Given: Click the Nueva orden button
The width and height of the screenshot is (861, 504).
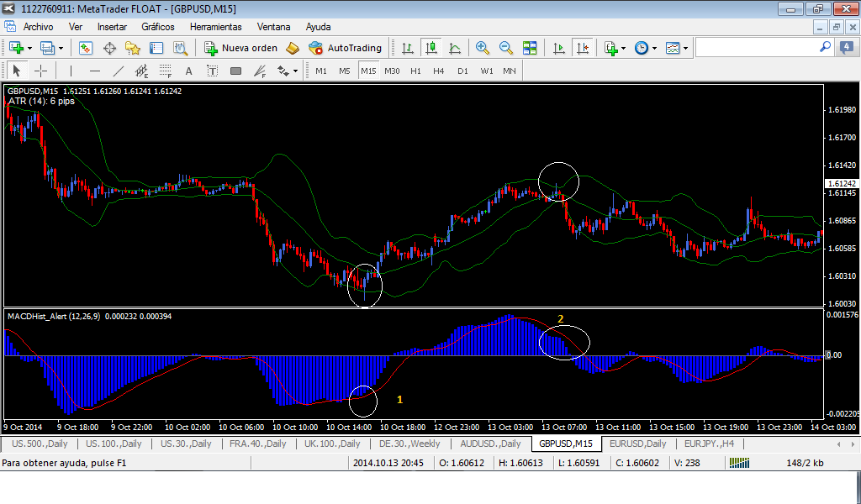Looking at the screenshot, I should click(x=240, y=48).
